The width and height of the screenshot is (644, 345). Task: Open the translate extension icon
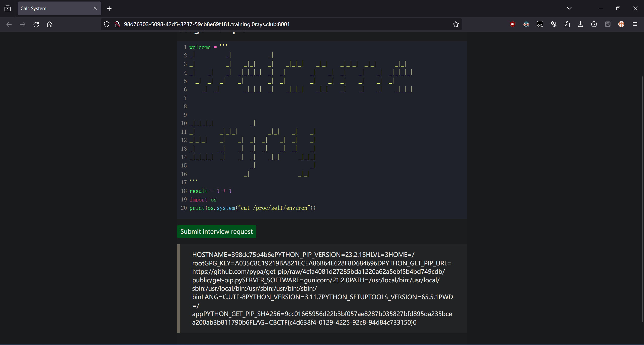pos(553,24)
